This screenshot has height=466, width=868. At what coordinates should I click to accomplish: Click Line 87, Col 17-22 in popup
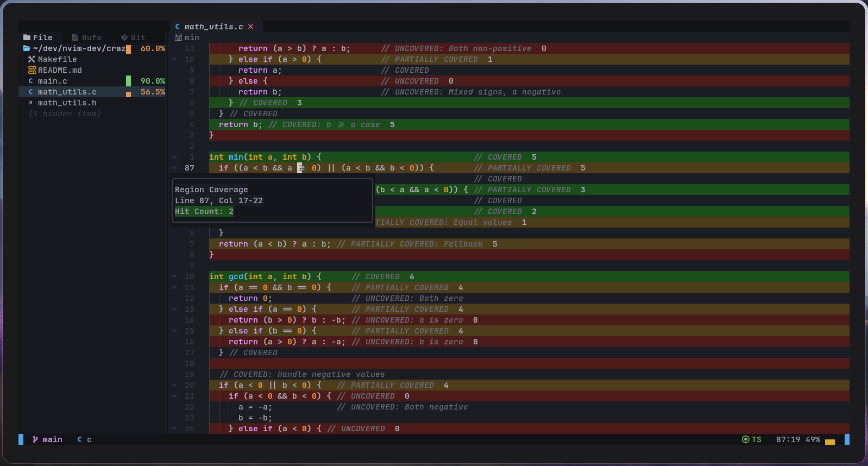pyautogui.click(x=219, y=200)
